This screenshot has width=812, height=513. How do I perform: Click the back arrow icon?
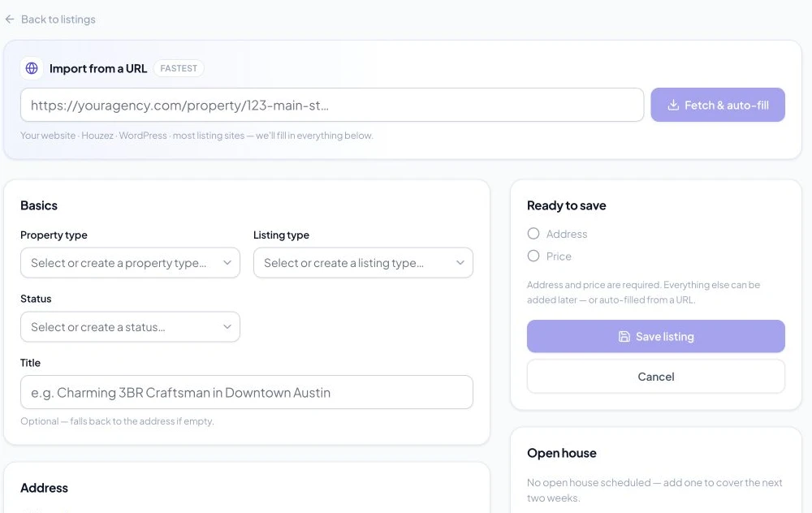point(9,19)
